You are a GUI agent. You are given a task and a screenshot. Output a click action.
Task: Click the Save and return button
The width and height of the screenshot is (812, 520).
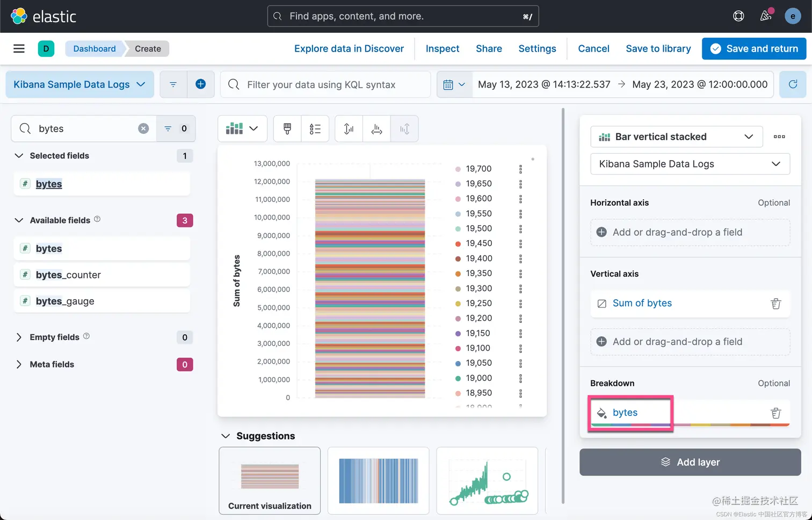click(754, 49)
